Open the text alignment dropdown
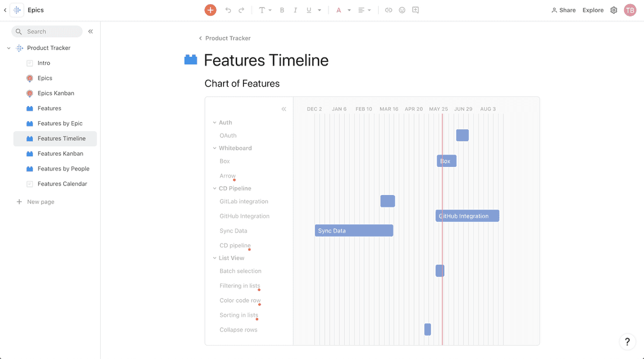 (x=364, y=10)
